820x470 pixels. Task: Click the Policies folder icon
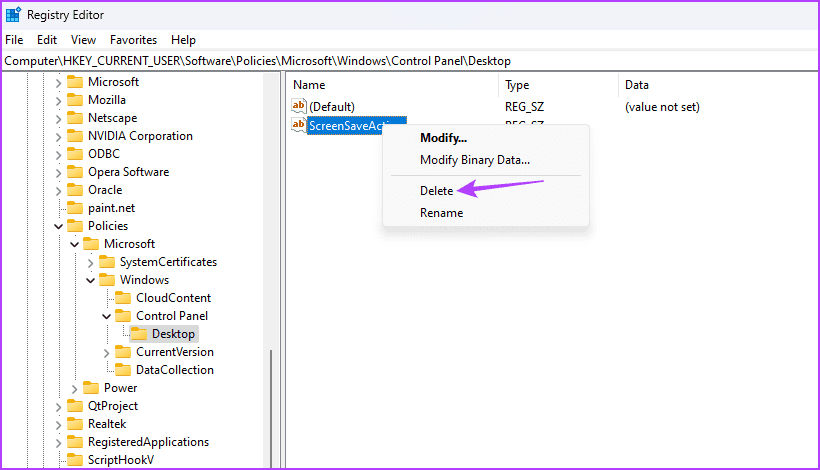(x=75, y=226)
